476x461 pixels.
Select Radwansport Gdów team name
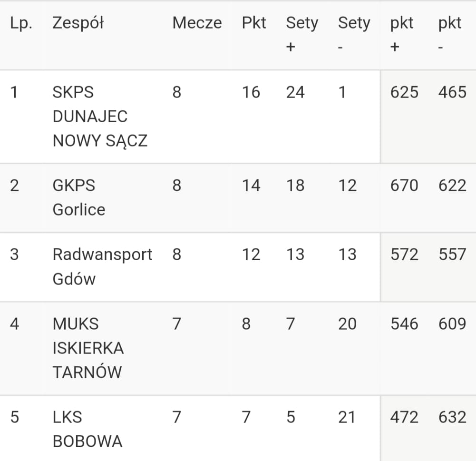(102, 266)
